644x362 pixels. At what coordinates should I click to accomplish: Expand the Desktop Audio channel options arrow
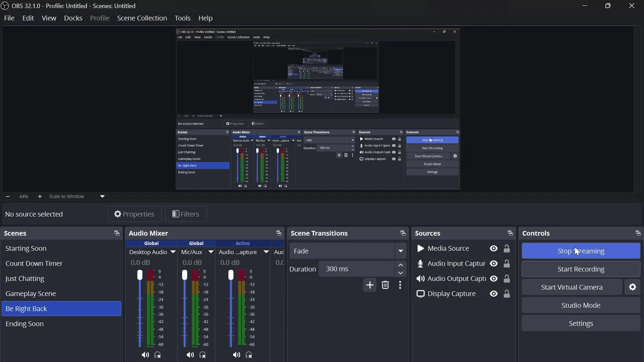click(x=173, y=252)
